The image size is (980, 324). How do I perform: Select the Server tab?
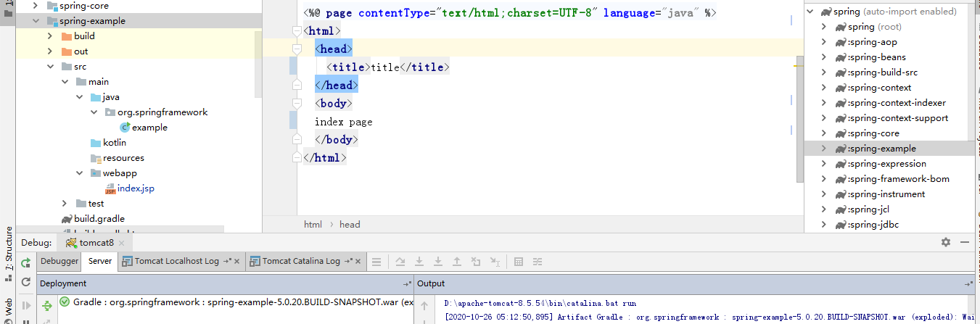100,261
